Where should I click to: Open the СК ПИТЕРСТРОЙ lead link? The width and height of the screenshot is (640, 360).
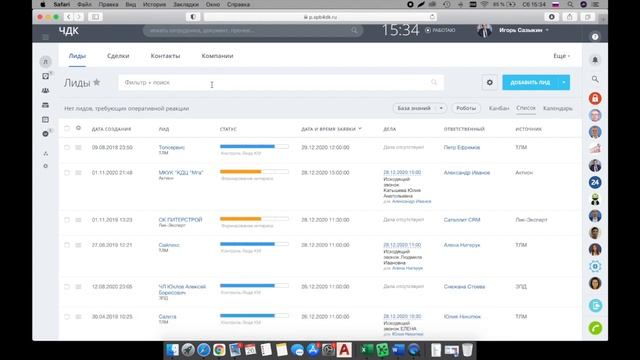pyautogui.click(x=180, y=220)
